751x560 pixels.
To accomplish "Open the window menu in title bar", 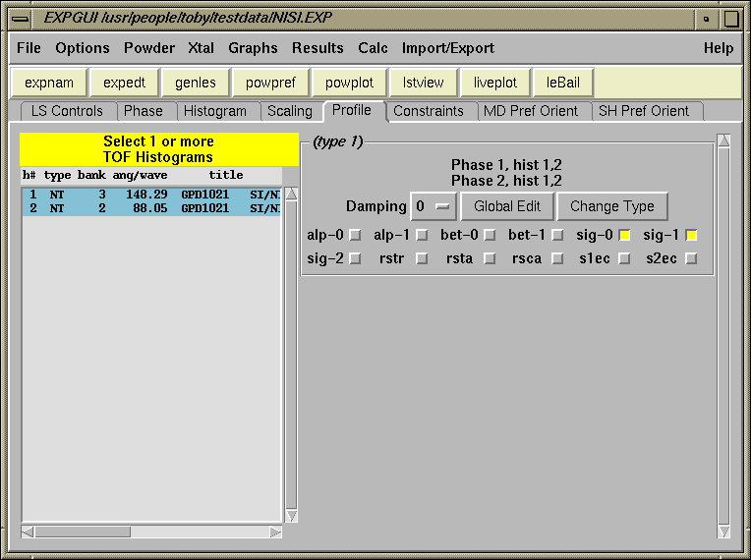I will pos(20,19).
